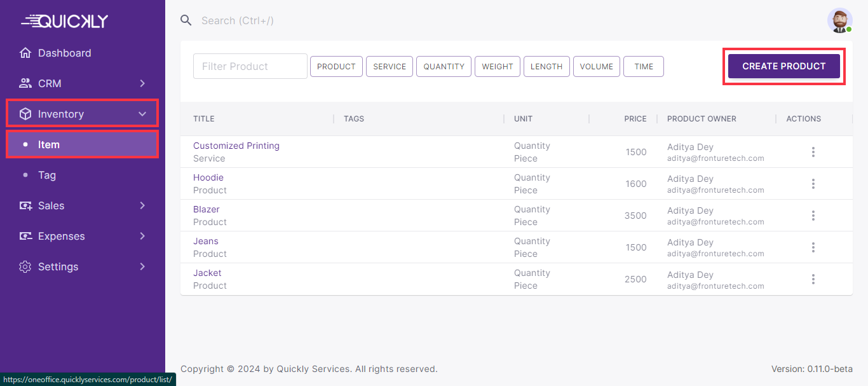Screen dimensions: 868x386
Task: Toggle the SERVICE filter chip
Action: [x=390, y=67]
